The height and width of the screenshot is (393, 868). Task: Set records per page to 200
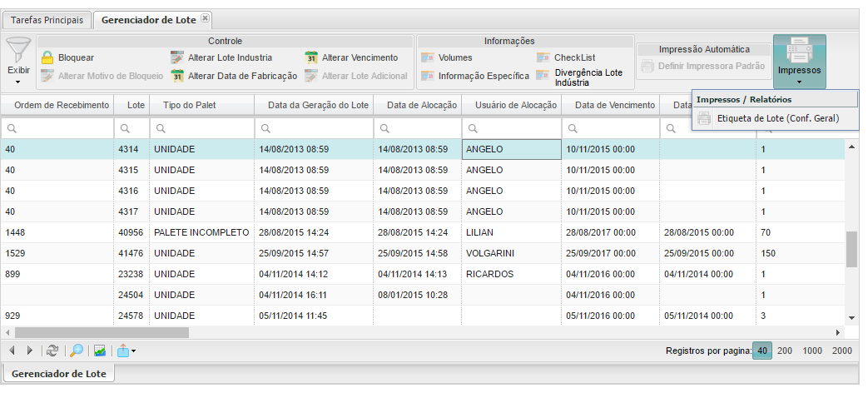coord(785,351)
